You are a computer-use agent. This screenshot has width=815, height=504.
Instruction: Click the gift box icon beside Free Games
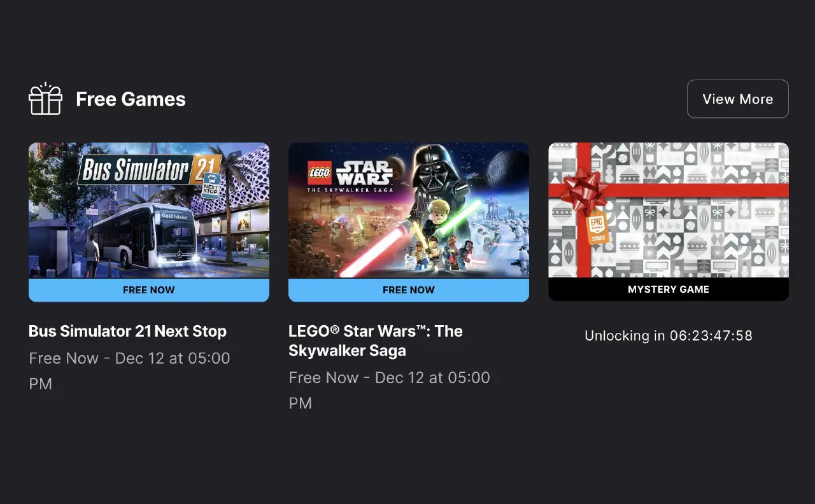pos(45,99)
